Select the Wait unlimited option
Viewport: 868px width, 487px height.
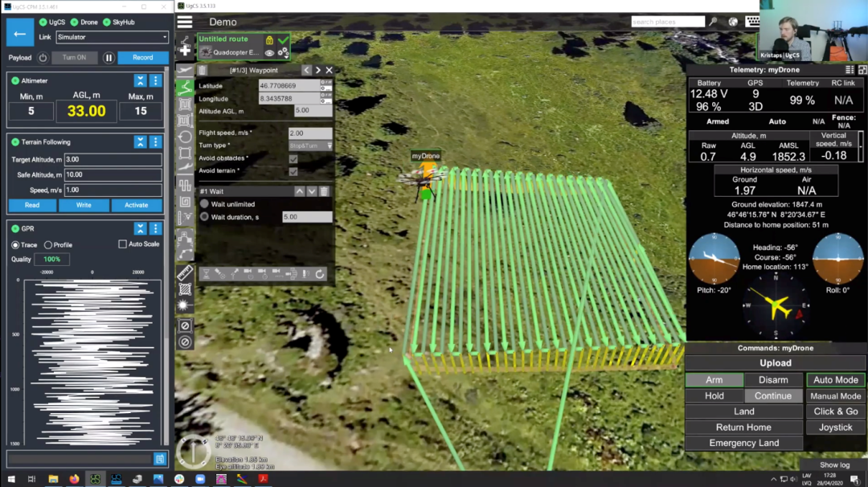[204, 204]
